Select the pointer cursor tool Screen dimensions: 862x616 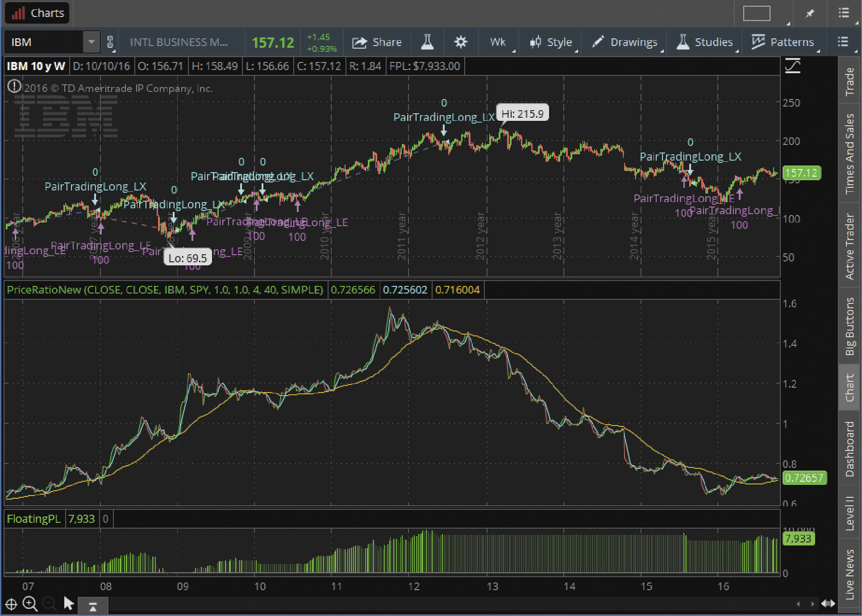click(x=69, y=604)
